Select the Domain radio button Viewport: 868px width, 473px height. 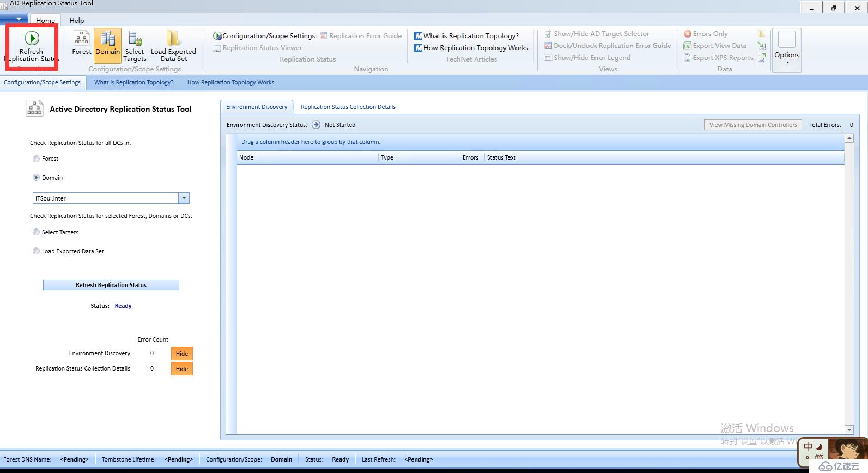(36, 178)
